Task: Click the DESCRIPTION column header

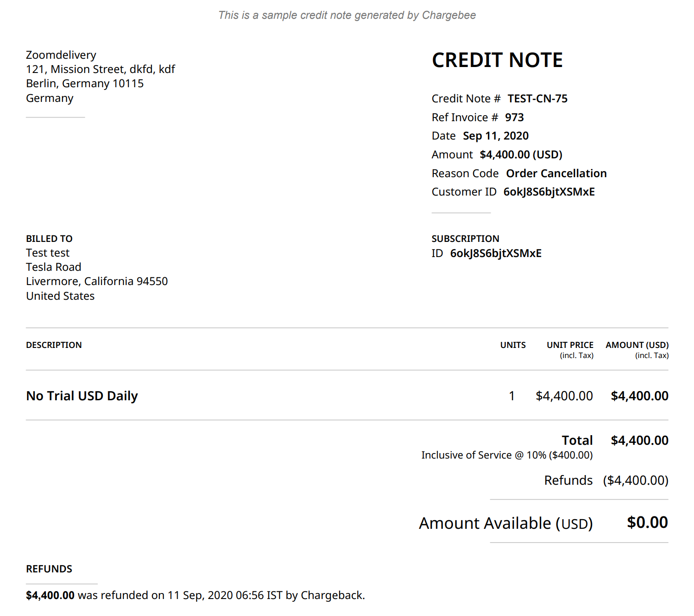Action: pyautogui.click(x=54, y=345)
